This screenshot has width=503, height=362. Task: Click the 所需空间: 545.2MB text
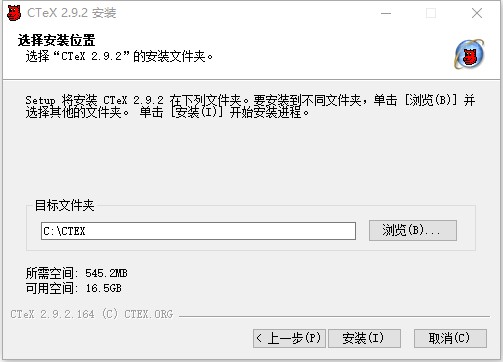coord(77,273)
